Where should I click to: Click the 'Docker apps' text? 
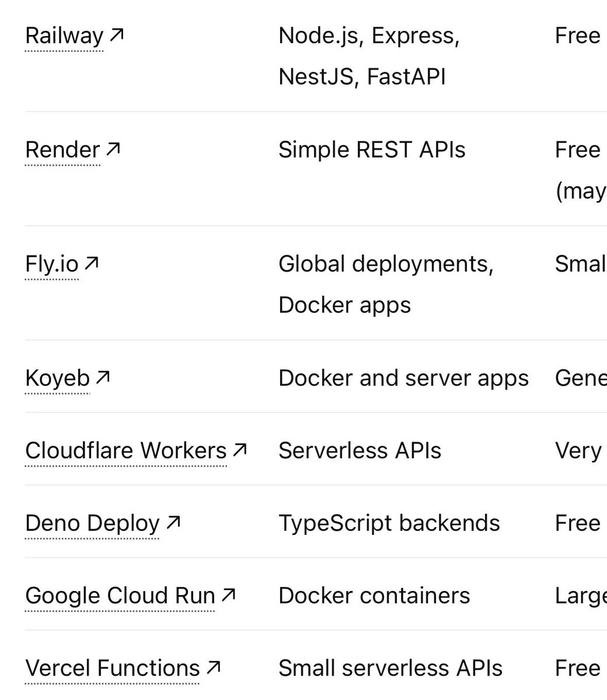(344, 305)
